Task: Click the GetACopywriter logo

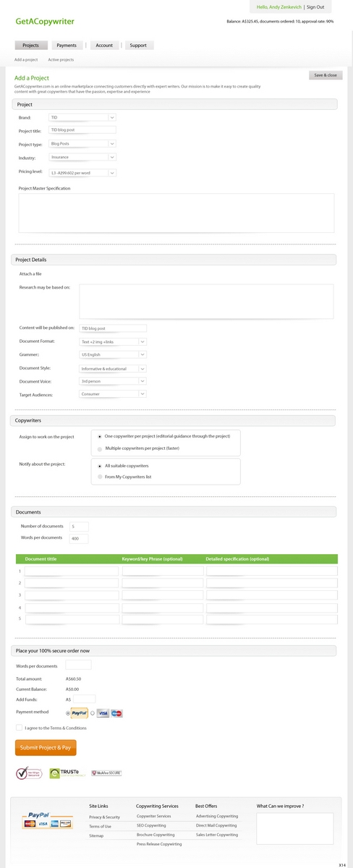Action: coord(45,22)
